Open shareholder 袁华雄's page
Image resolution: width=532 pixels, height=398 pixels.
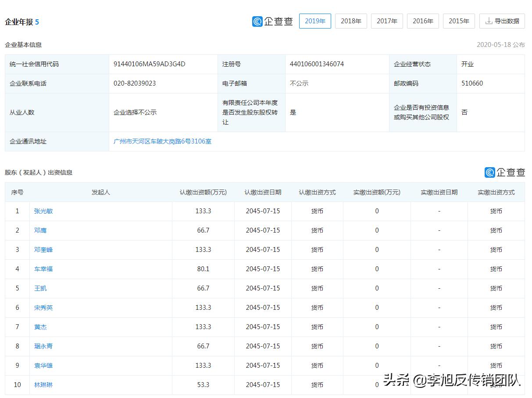point(43,366)
